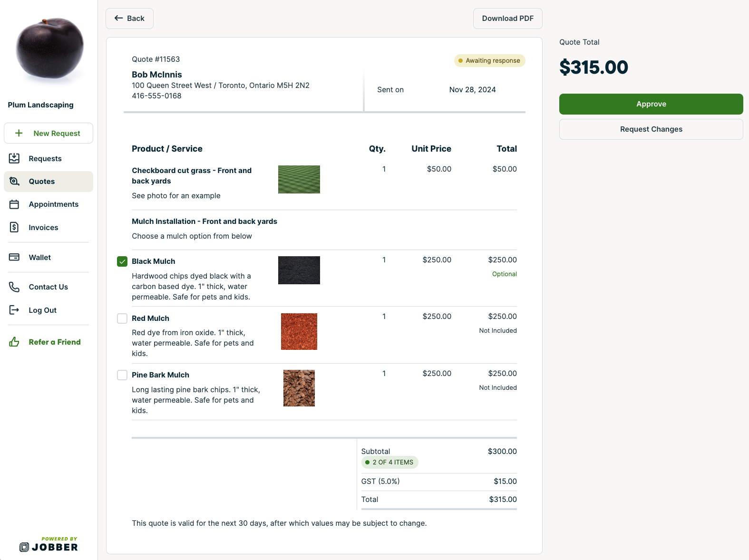The image size is (749, 560).
Task: Enable the Pine Bark Mulch option
Action: click(122, 375)
